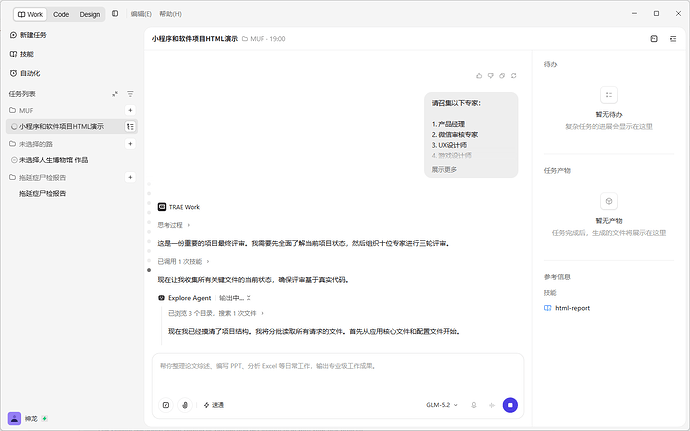
Task: Add a task to MUF folder with plus
Action: click(130, 110)
